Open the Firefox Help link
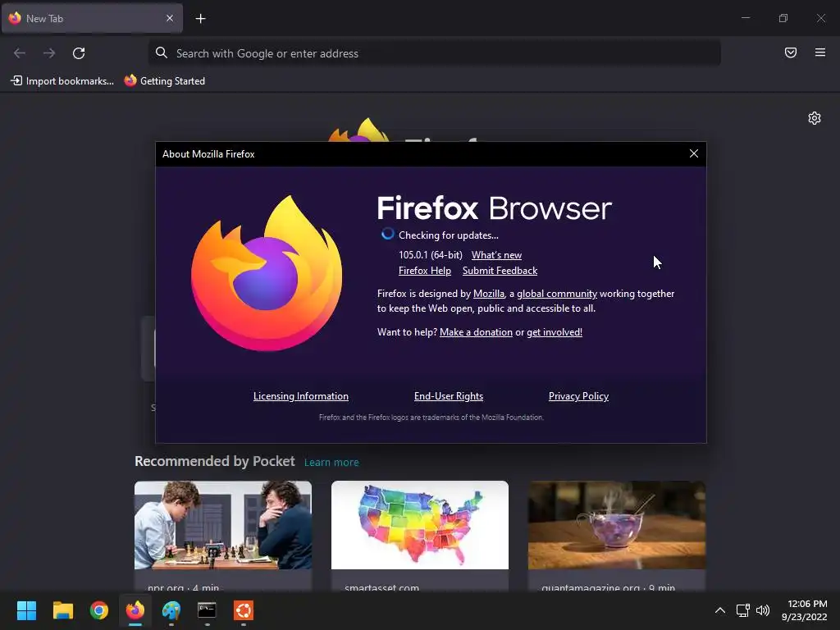Viewport: 840px width, 630px height. point(425,271)
